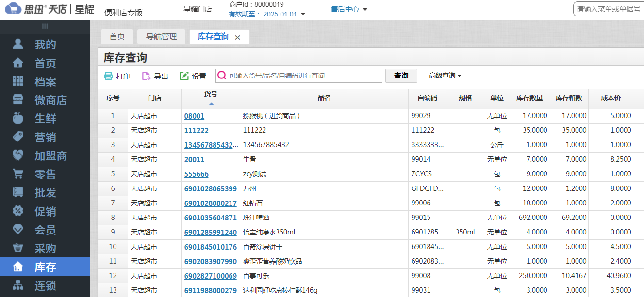
Task: Expand the 高级查询 advanced query dropdown
Action: (445, 76)
